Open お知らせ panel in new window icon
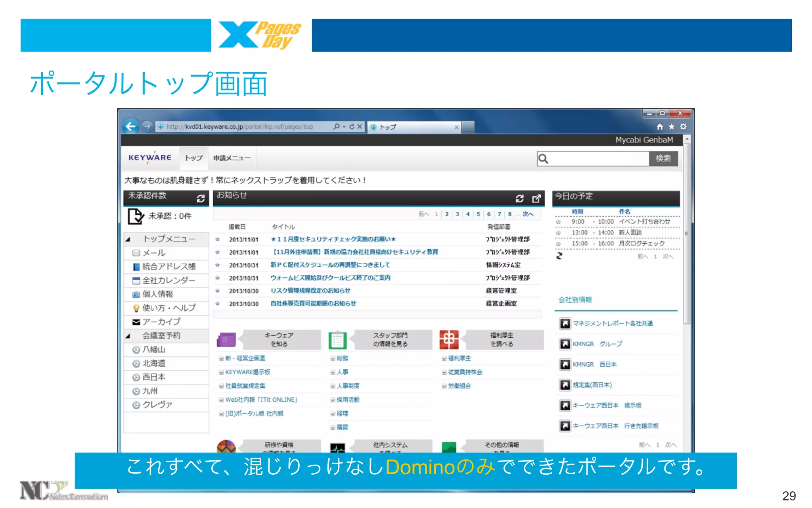This screenshot has width=812, height=508. 536,198
